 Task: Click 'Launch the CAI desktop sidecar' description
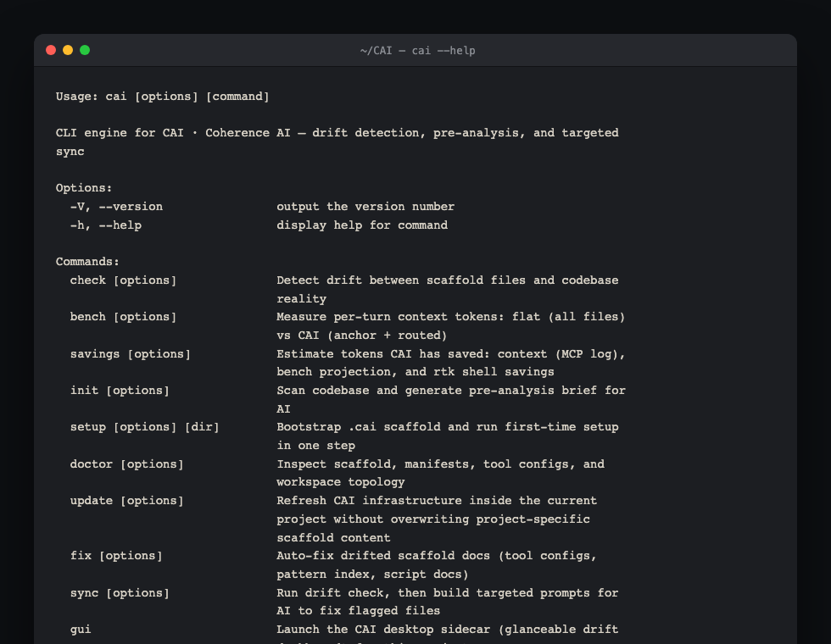448,629
